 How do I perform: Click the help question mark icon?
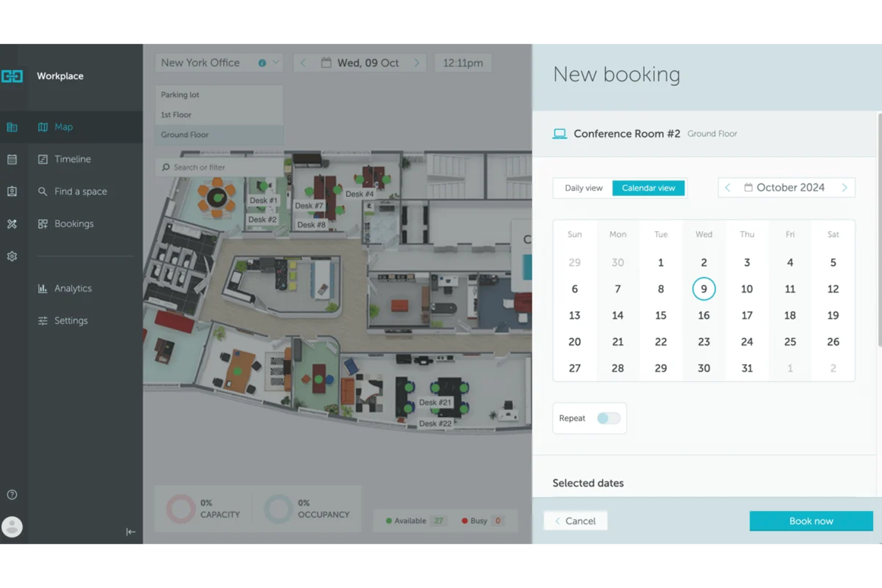[11, 494]
